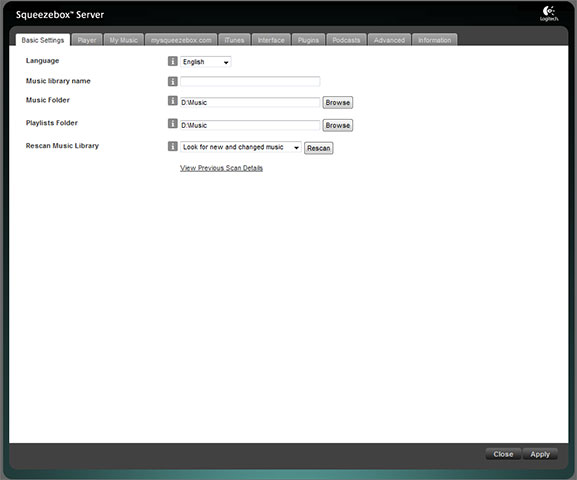Image resolution: width=577 pixels, height=480 pixels.
Task: Click the 'Playlists Folder' label
Action: pos(52,123)
